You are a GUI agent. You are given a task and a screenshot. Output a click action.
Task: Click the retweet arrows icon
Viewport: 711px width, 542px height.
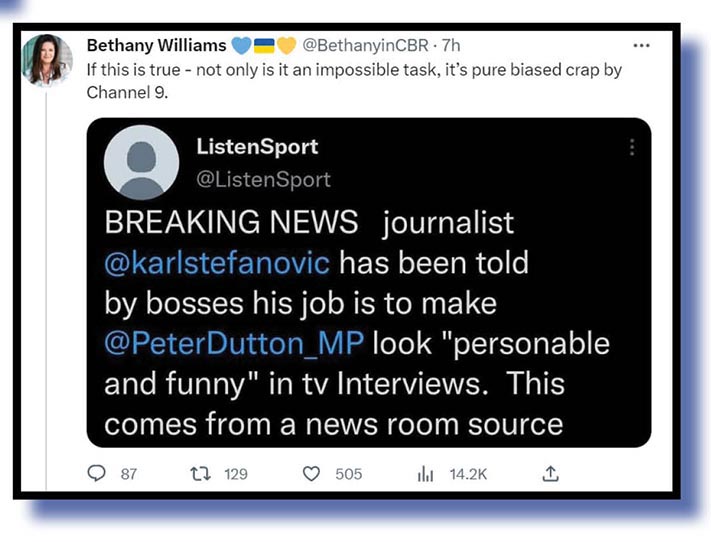tap(200, 474)
